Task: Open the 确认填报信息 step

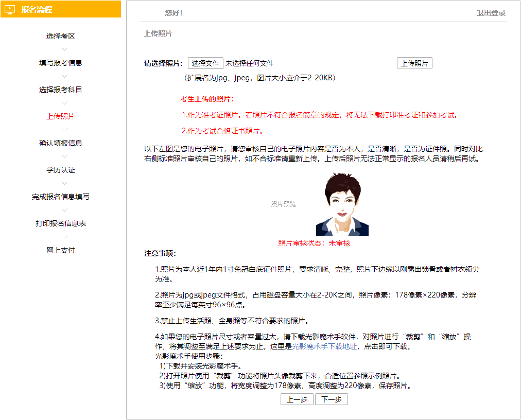Action: pyautogui.click(x=60, y=143)
